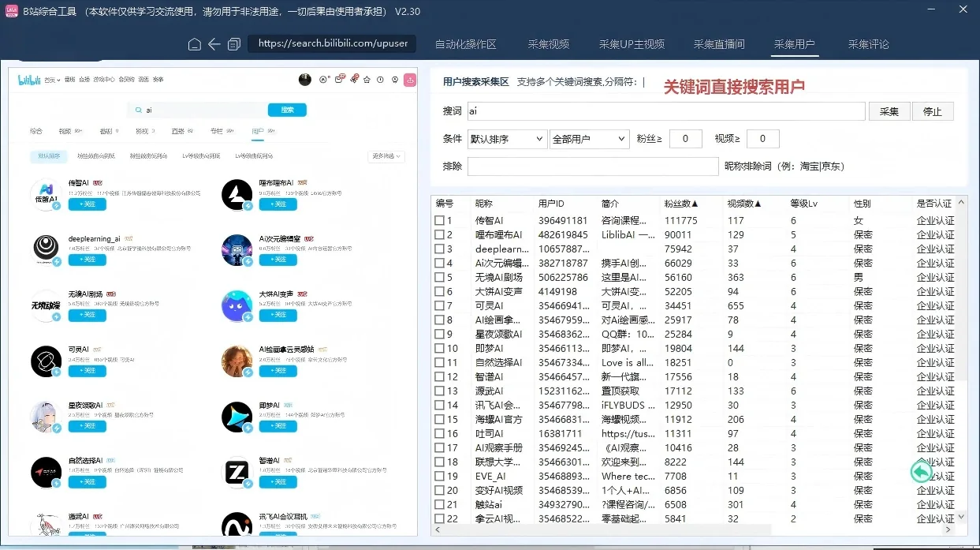Tick the checkbox for row 7 可灵AI
This screenshot has width=980, height=550.
439,306
